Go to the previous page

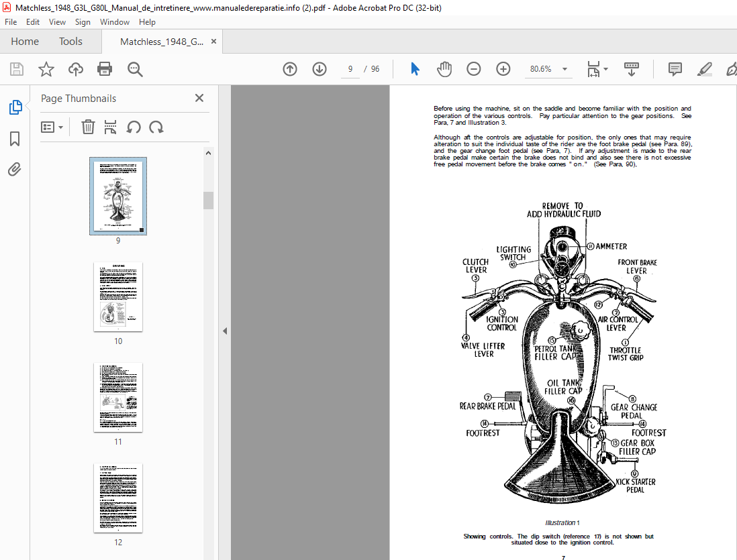pyautogui.click(x=290, y=69)
